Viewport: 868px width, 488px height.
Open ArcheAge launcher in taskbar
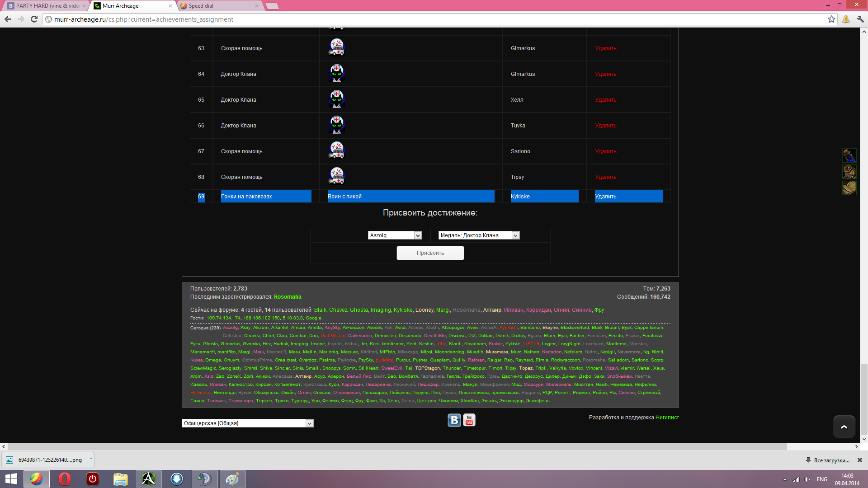point(148,479)
